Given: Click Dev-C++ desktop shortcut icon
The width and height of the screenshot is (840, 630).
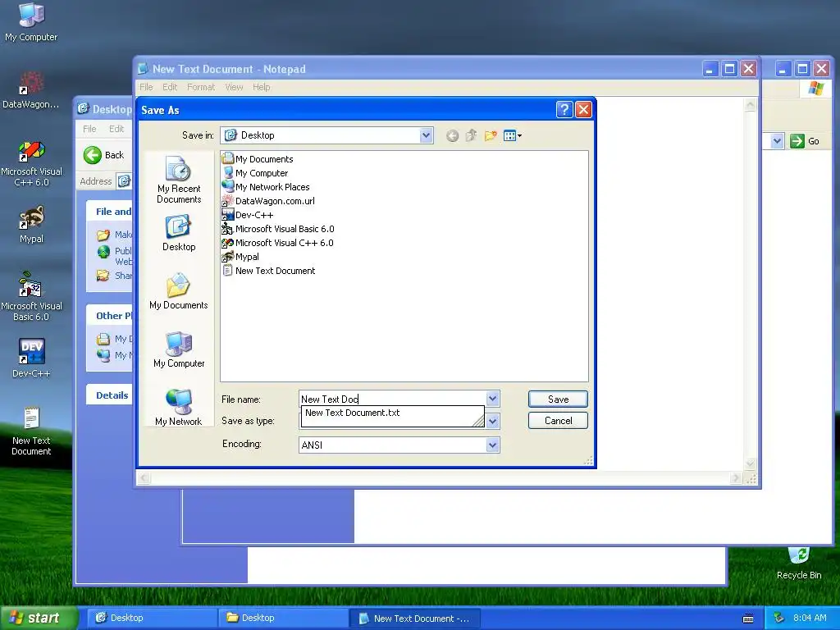Looking at the screenshot, I should pyautogui.click(x=31, y=358).
